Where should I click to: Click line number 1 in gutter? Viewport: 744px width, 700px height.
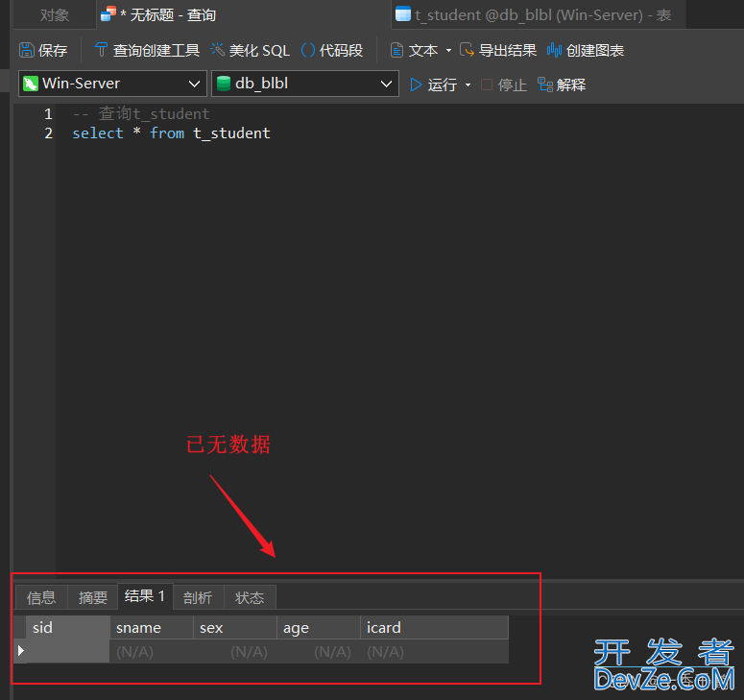coord(48,114)
